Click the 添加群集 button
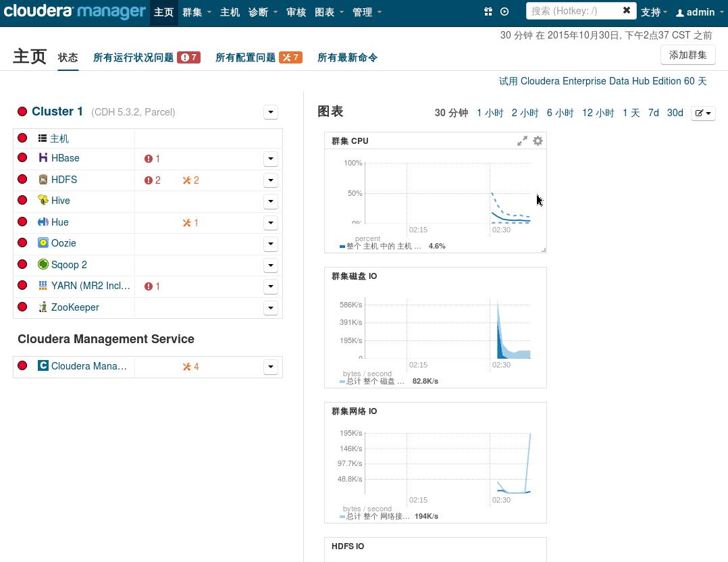This screenshot has width=728, height=562. click(x=687, y=55)
